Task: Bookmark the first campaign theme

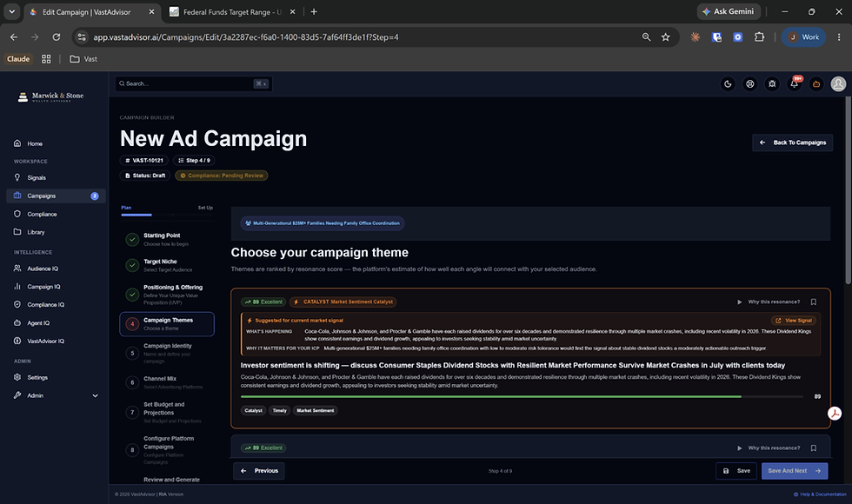Action: (814, 302)
